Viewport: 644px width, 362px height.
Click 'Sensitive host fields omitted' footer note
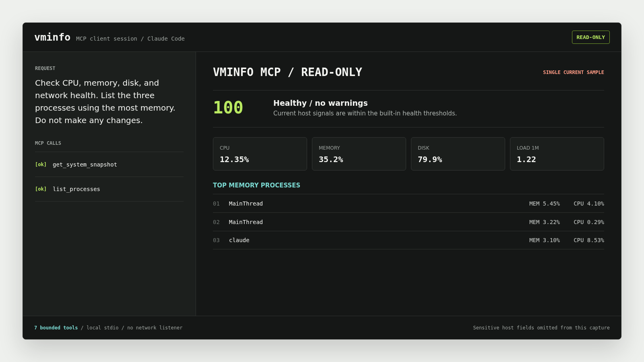click(x=541, y=328)
